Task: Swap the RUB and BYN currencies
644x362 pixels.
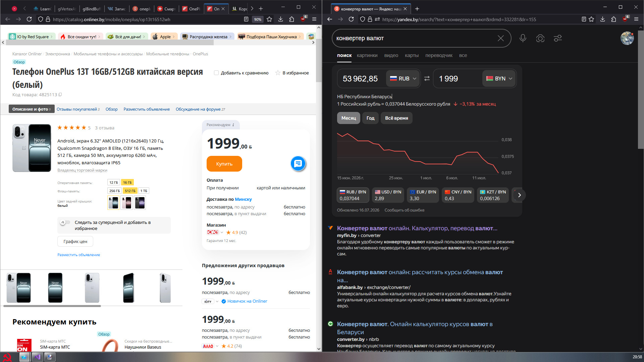Action: click(x=427, y=78)
